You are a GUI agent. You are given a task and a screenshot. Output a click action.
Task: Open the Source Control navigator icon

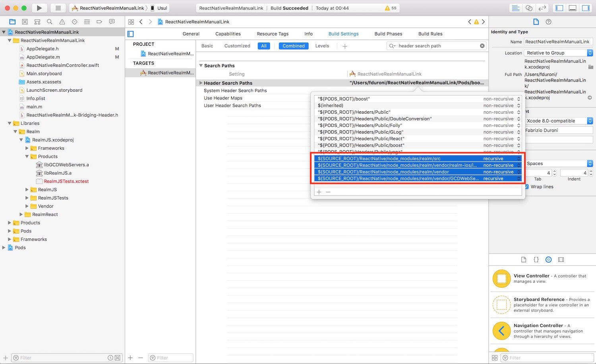[x=25, y=22]
